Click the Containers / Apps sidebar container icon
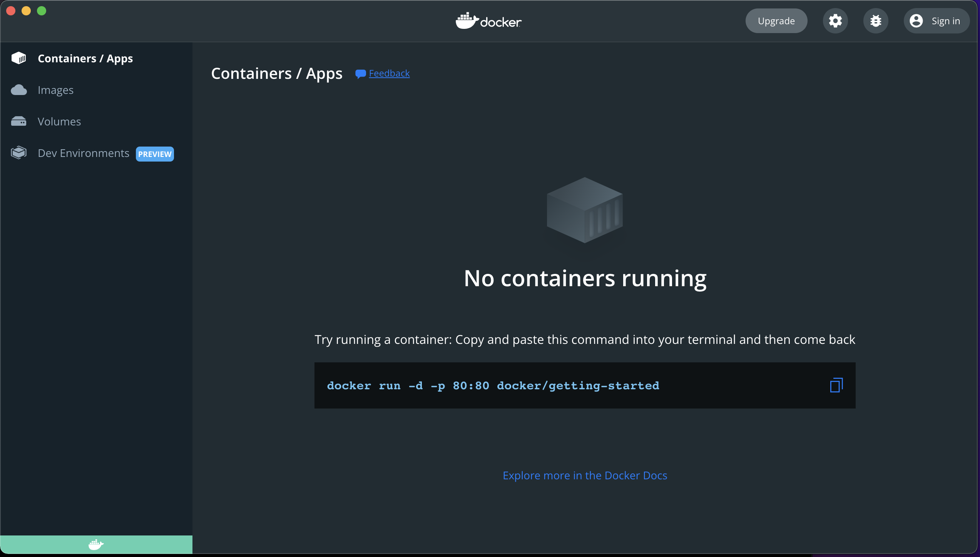 click(x=18, y=58)
